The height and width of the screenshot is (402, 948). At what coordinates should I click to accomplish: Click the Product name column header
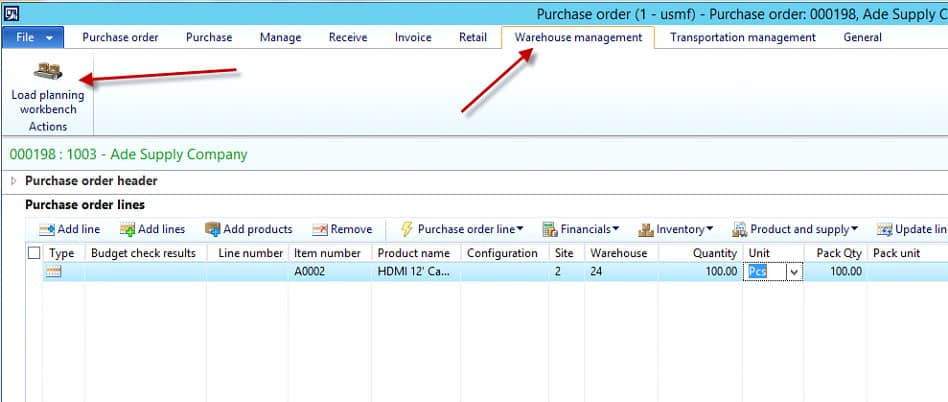coord(415,253)
